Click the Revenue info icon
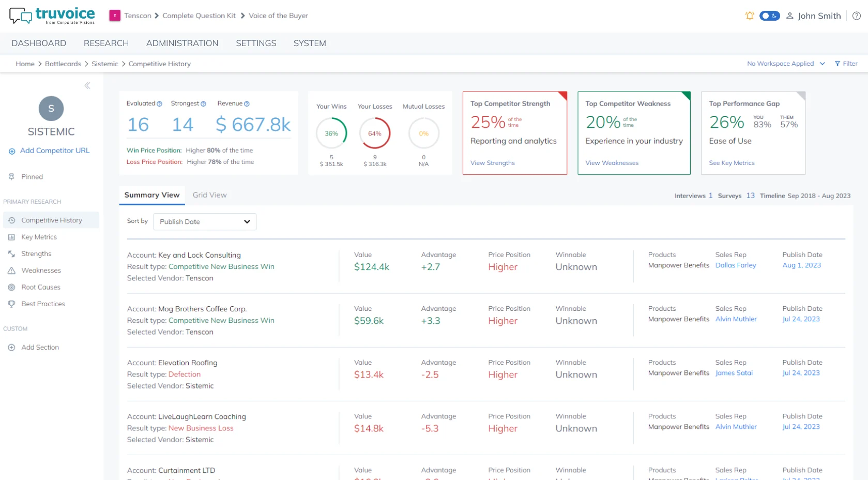The width and height of the screenshot is (868, 480). (x=247, y=104)
